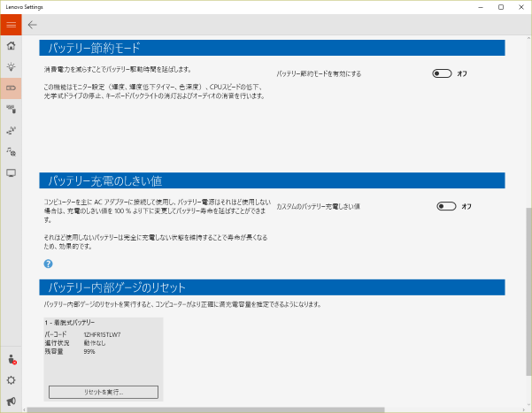Select the battery power sidebar icon
Screen dimensions: 532x413
[11, 88]
